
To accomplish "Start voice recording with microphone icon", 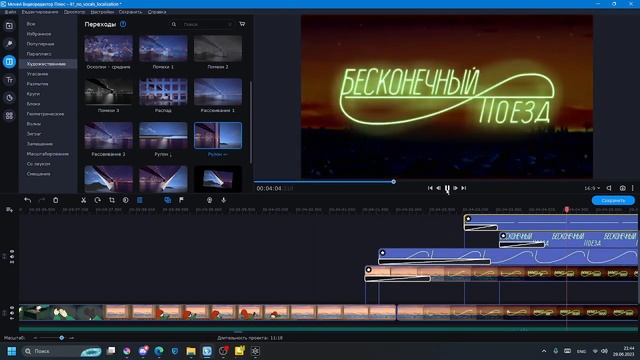I will [x=224, y=200].
